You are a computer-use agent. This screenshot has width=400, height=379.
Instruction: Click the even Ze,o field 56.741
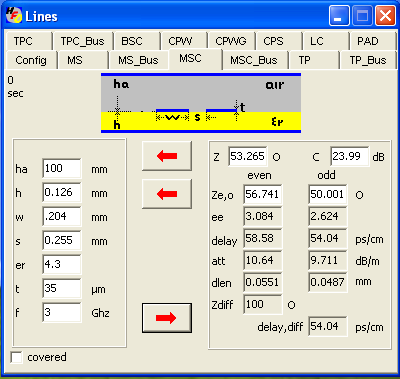click(263, 194)
